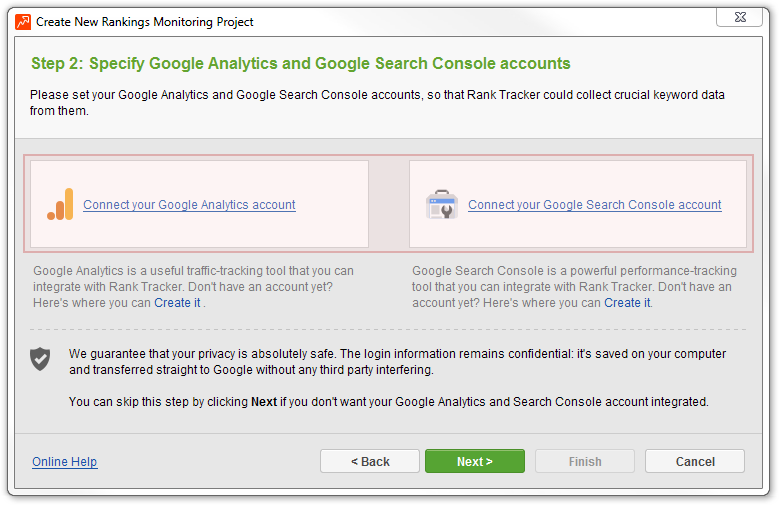
Task: Cancel the project creation wizard
Action: pos(695,461)
